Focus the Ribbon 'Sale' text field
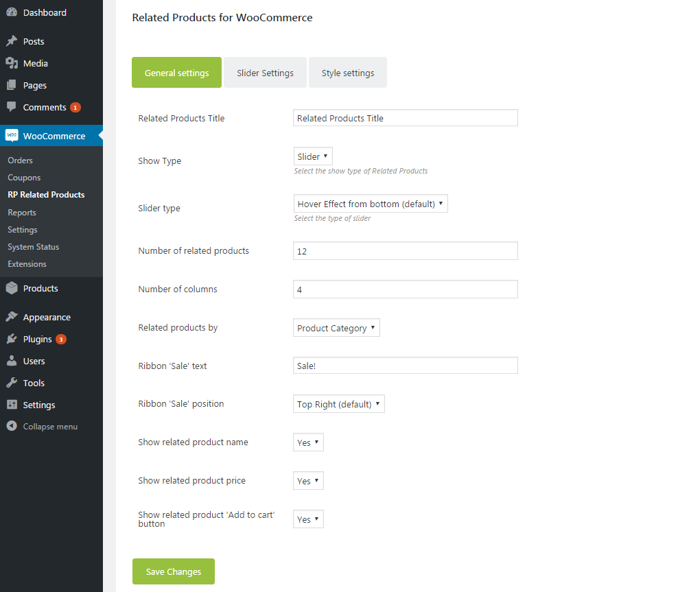This screenshot has width=700, height=592. click(x=406, y=366)
